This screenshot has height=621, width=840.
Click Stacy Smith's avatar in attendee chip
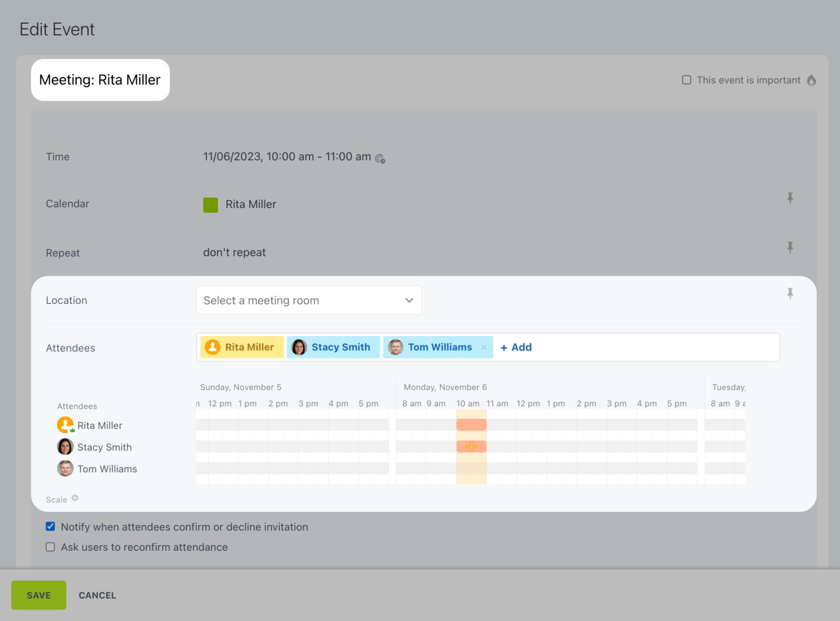tap(299, 347)
